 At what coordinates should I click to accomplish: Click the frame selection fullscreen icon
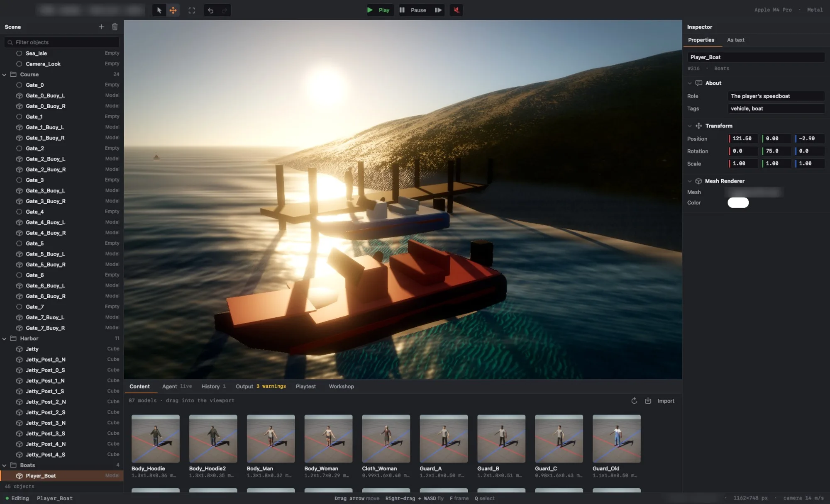192,10
